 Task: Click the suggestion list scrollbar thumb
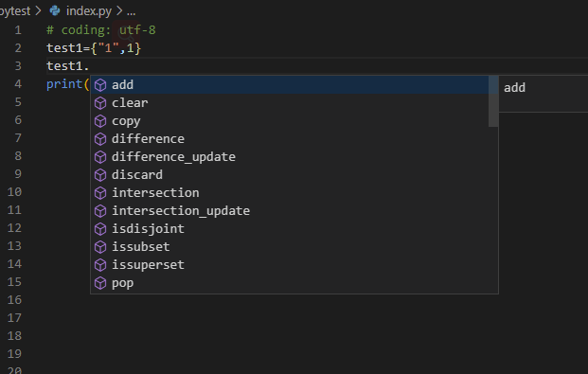(x=493, y=101)
